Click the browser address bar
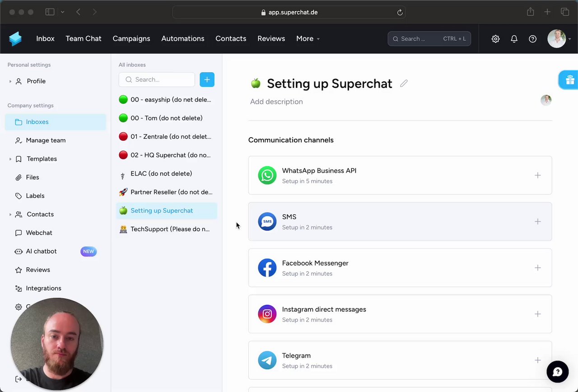This screenshot has width=578, height=392. tap(289, 13)
